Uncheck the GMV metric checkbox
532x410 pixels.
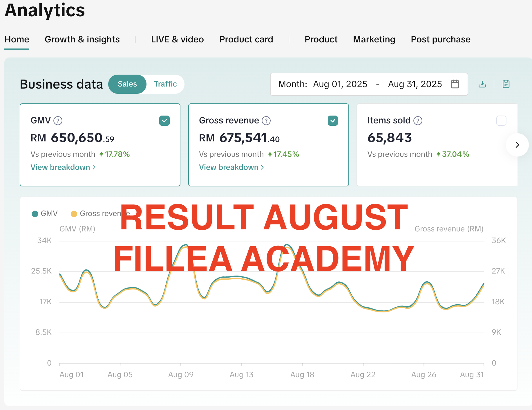(x=164, y=121)
